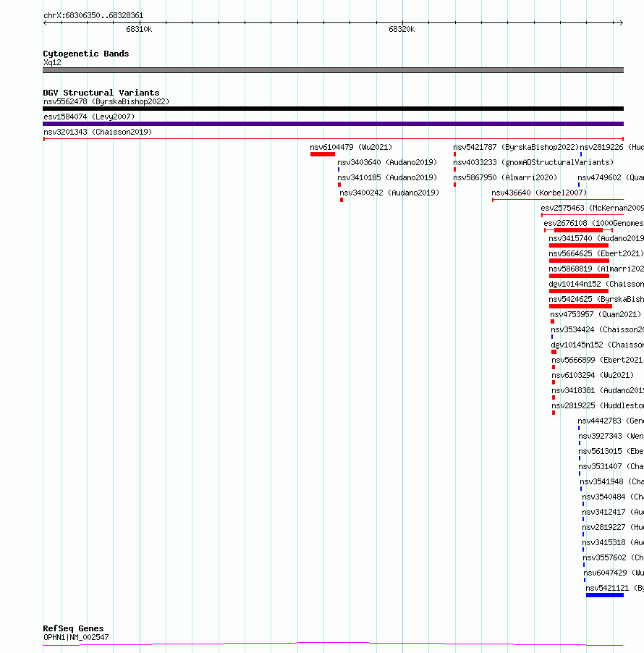Viewport: 644px width, 653px height.
Task: Click nsv3415740 Audano variant label
Action: point(596,238)
